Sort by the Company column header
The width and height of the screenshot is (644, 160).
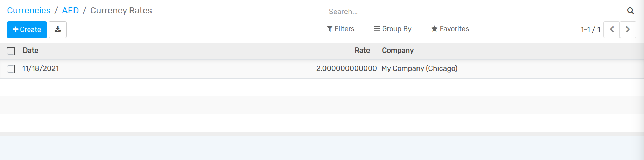[398, 51]
